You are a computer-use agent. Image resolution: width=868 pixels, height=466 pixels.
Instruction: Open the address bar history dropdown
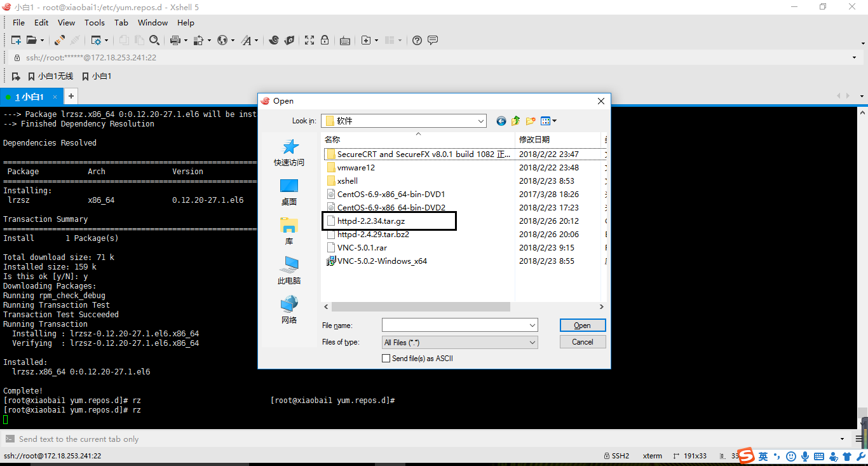tap(856, 57)
